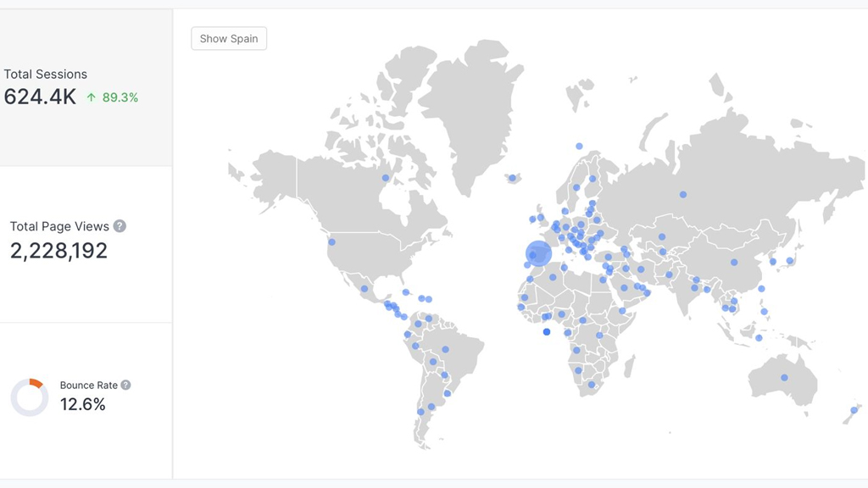
Task: Select the Mexico map marker
Action: click(x=364, y=289)
